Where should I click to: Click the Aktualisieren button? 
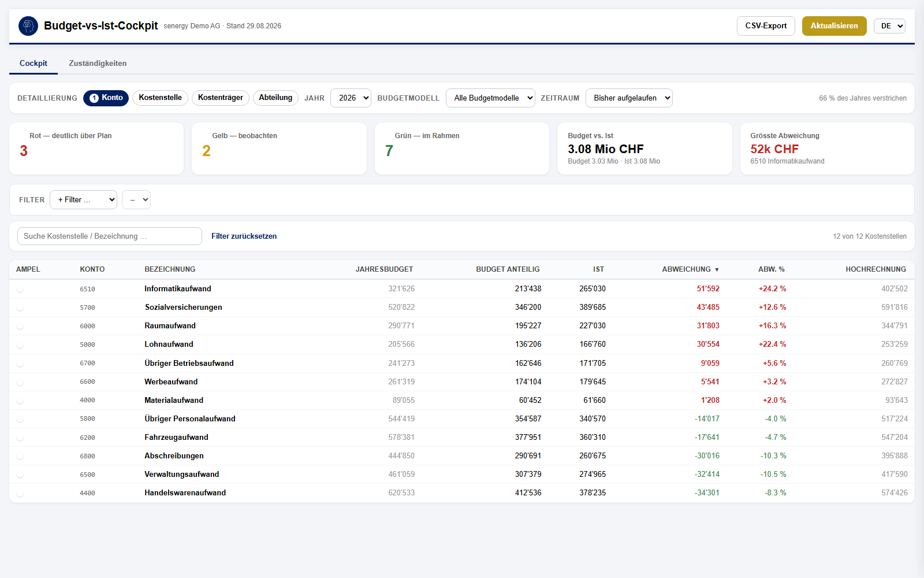pyautogui.click(x=834, y=26)
